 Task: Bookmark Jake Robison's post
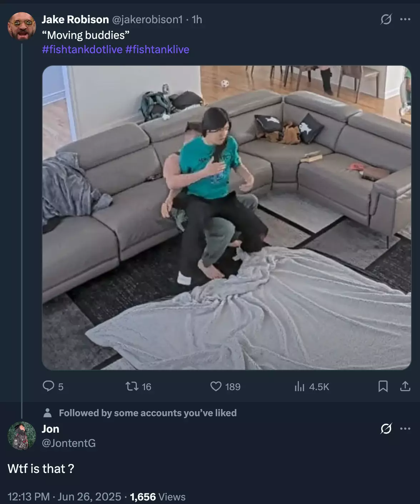383,386
